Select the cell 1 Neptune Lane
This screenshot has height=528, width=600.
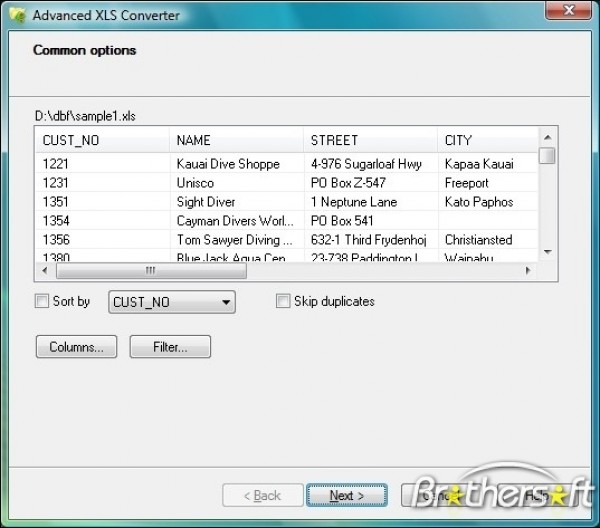[x=370, y=202]
